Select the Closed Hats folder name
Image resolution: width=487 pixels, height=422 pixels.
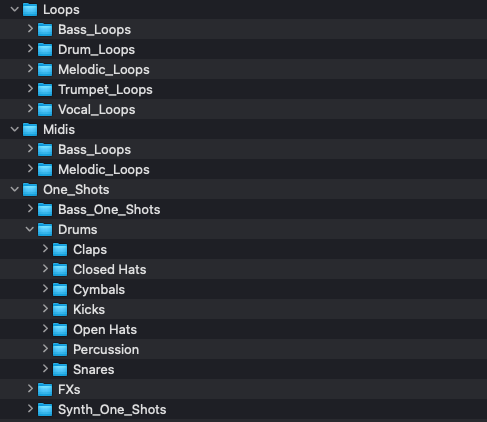pos(110,269)
